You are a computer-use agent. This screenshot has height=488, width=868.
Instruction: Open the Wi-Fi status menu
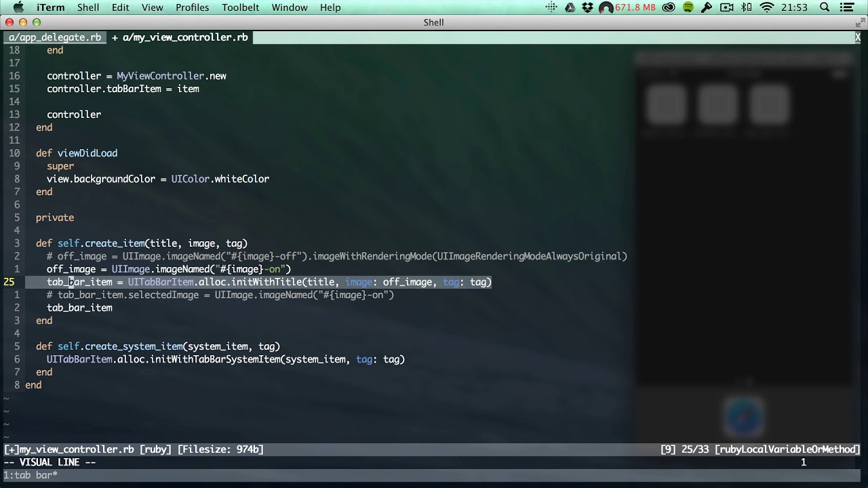pyautogui.click(x=767, y=7)
